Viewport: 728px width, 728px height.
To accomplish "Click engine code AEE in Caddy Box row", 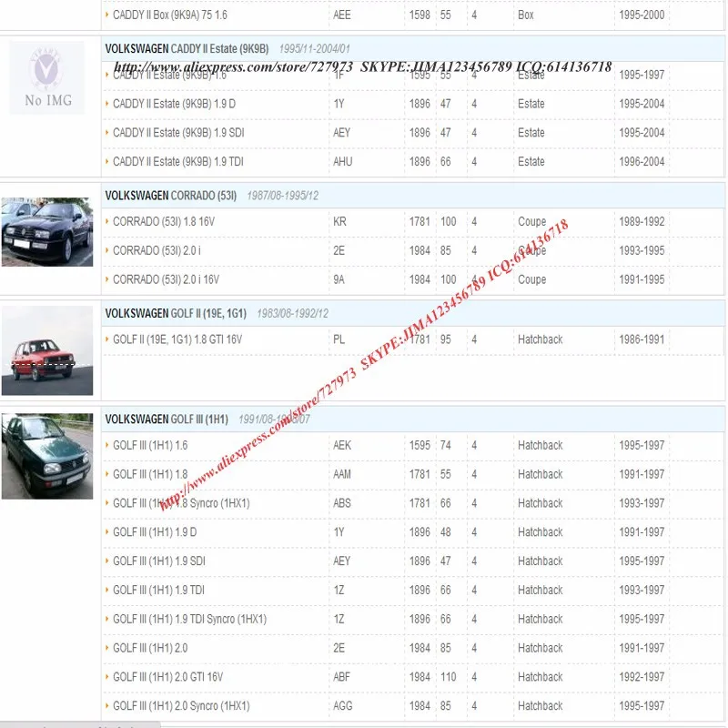I will [342, 15].
